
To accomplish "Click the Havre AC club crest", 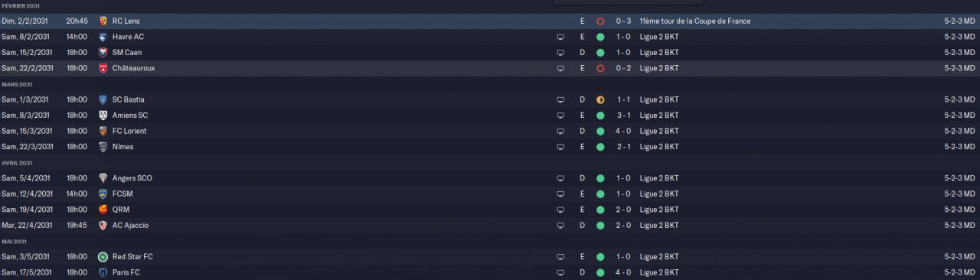I will tap(103, 37).
